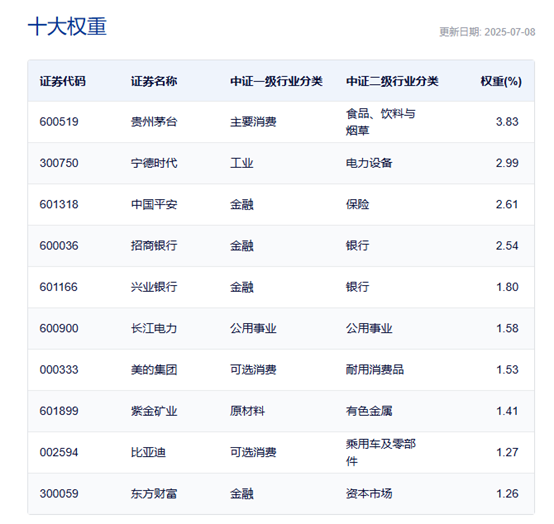Click the 证券名称 column header
The image size is (554, 524).
pos(154,81)
